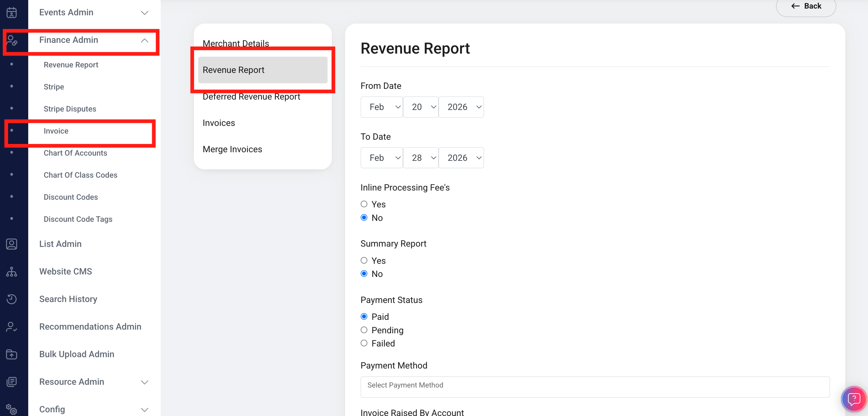Screen dimensions: 868x416
Task: Click the Resource Admin documents icon
Action: (x=11, y=382)
